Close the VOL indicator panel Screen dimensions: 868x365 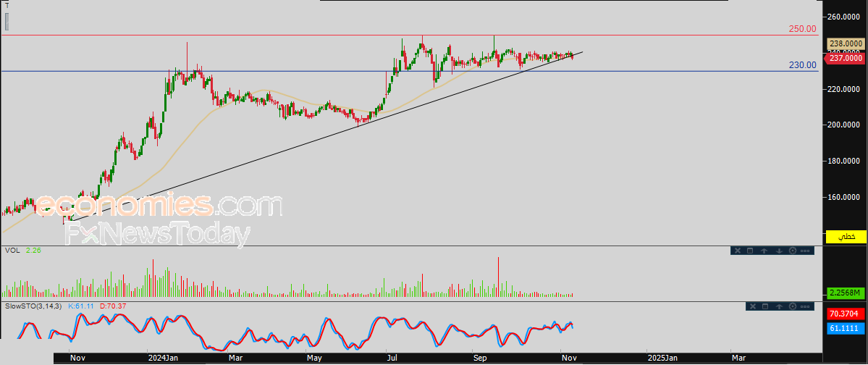click(738, 251)
